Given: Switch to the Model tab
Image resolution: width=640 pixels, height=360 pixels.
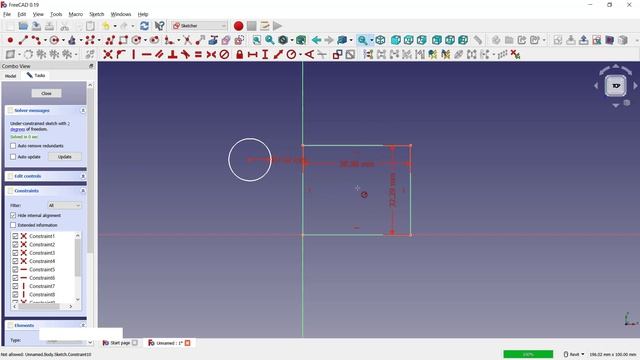Looking at the screenshot, I should coord(10,76).
